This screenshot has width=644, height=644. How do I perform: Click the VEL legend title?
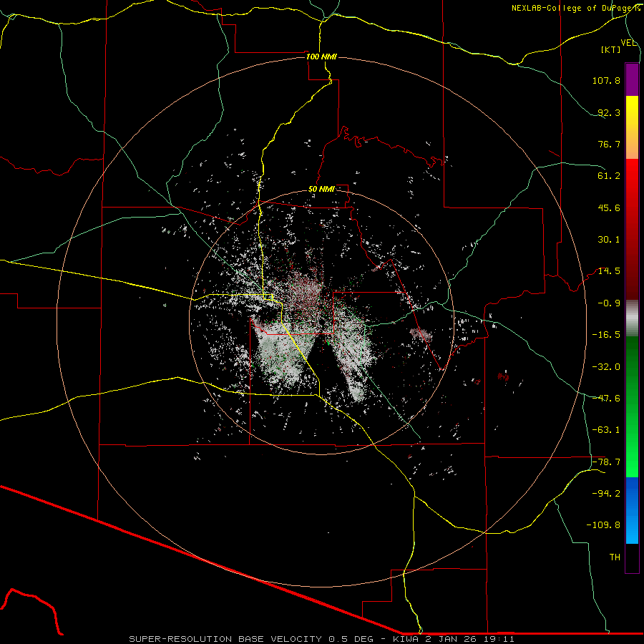pos(628,43)
